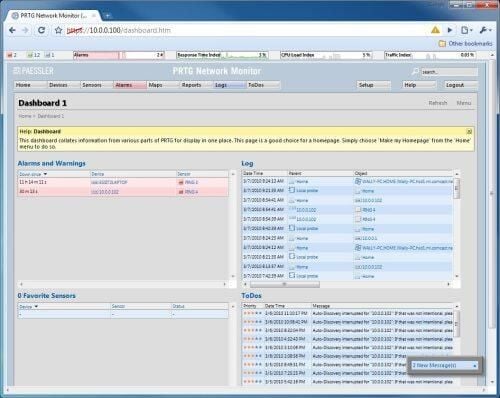Close the yellow Help Dashboard box
Image resolution: width=500 pixels, height=398 pixels.
coord(469,131)
